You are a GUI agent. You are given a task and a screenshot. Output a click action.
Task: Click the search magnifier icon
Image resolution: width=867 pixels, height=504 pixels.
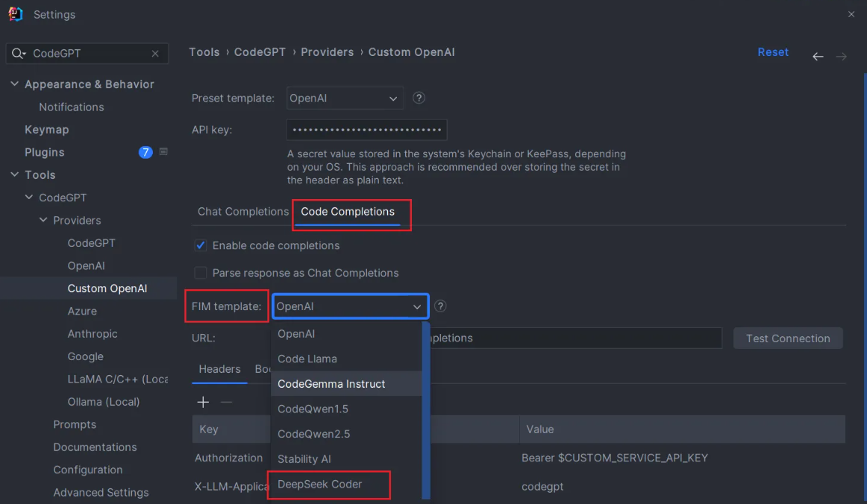18,54
